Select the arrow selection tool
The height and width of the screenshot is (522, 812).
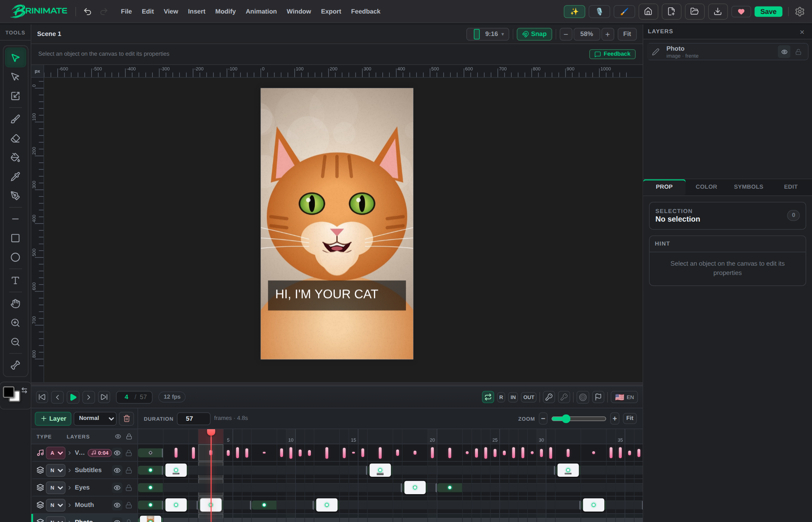[x=15, y=58]
